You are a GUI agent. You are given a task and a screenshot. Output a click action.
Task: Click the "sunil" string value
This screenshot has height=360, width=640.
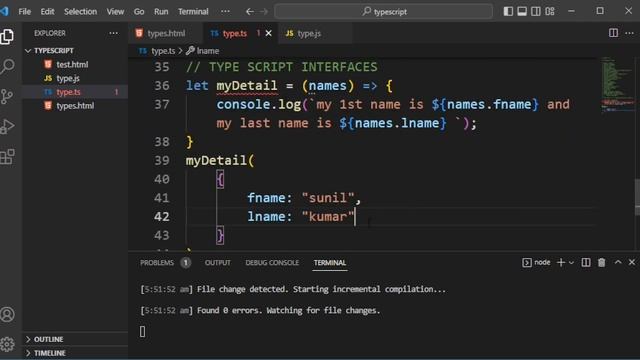[328, 198]
